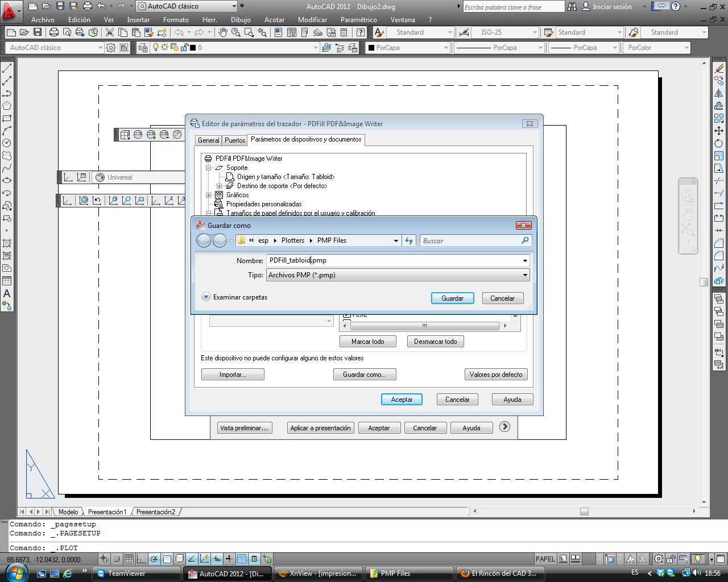Click the Save icon in quick access toolbar
The height and width of the screenshot is (582, 728).
(60, 6)
